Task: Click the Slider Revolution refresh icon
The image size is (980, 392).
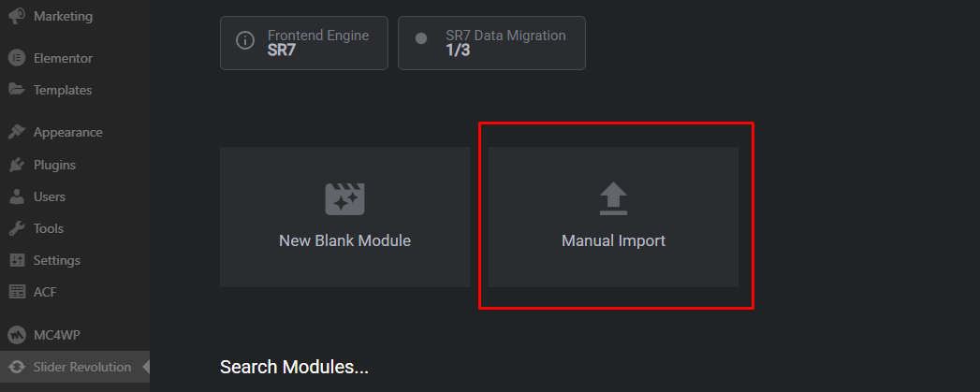Action: click(16, 367)
